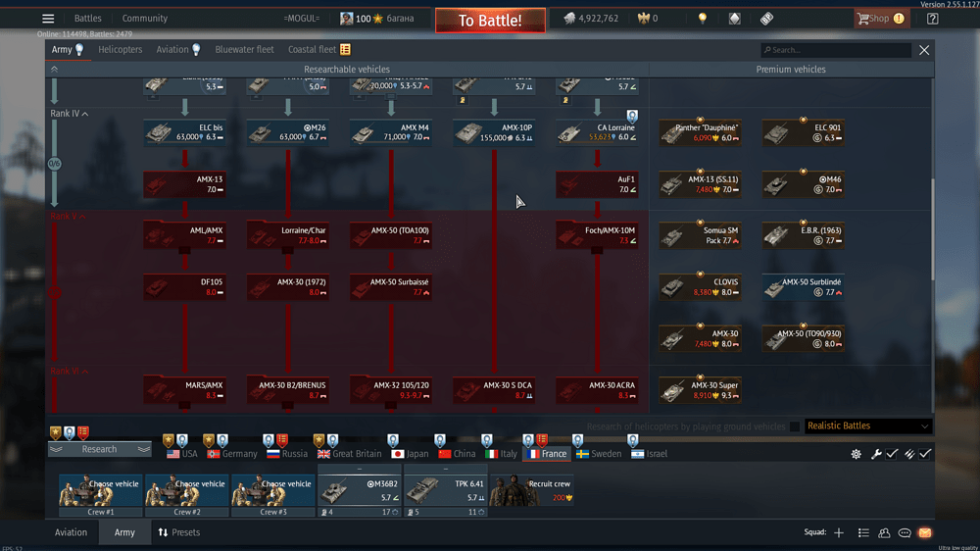This screenshot has height=551, width=980.
Task: Collapse the Rank V section
Action: click(82, 217)
